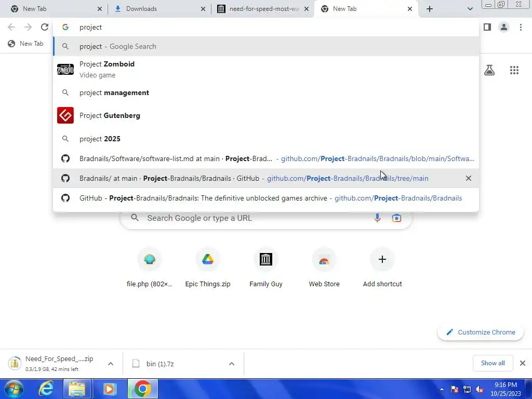Close the need-for-speed-most-wanted tab

click(307, 9)
